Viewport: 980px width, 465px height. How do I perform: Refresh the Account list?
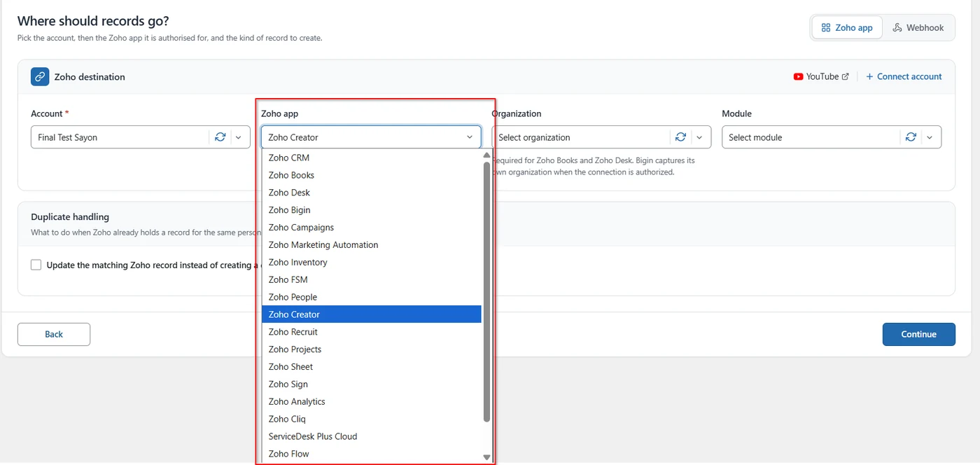click(x=220, y=137)
